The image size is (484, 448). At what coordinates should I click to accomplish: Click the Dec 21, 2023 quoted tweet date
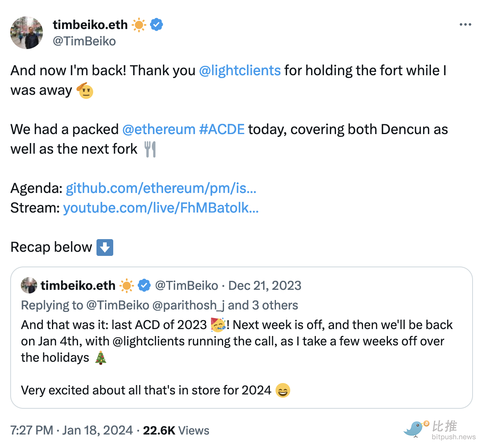(264, 285)
